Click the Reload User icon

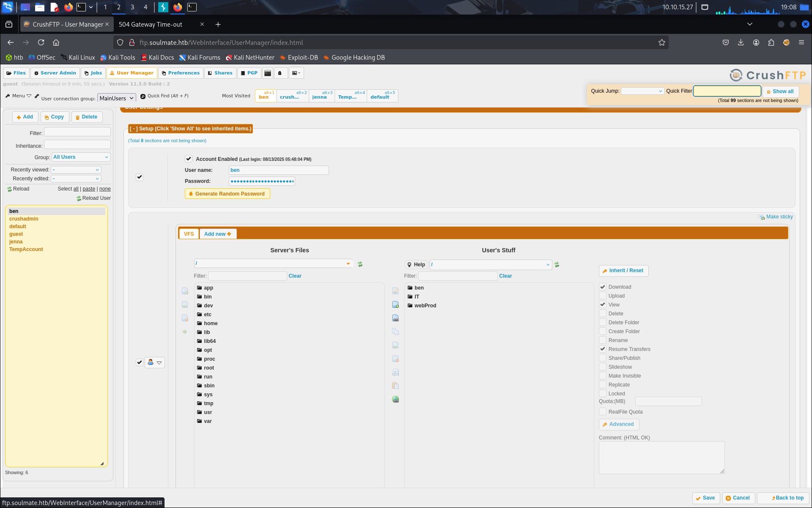(x=79, y=199)
